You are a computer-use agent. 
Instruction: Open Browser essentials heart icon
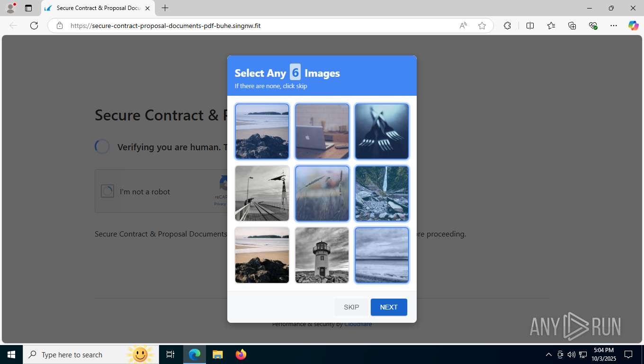pos(593,26)
